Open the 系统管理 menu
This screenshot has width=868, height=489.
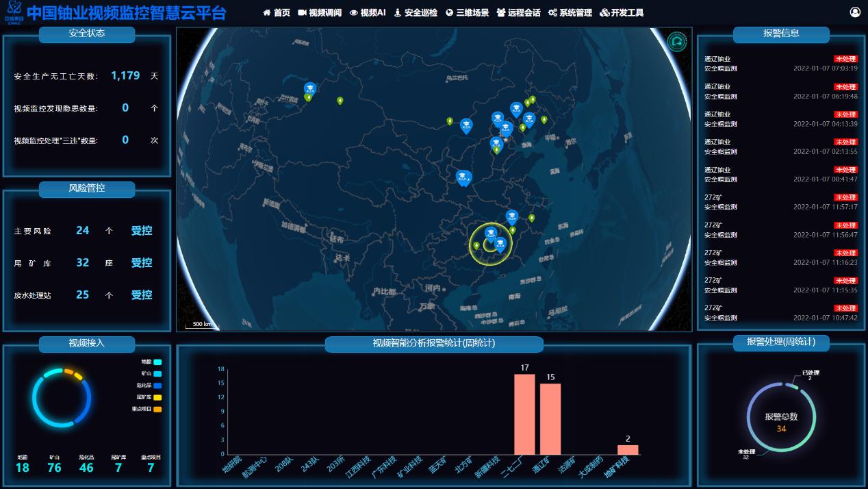576,12
